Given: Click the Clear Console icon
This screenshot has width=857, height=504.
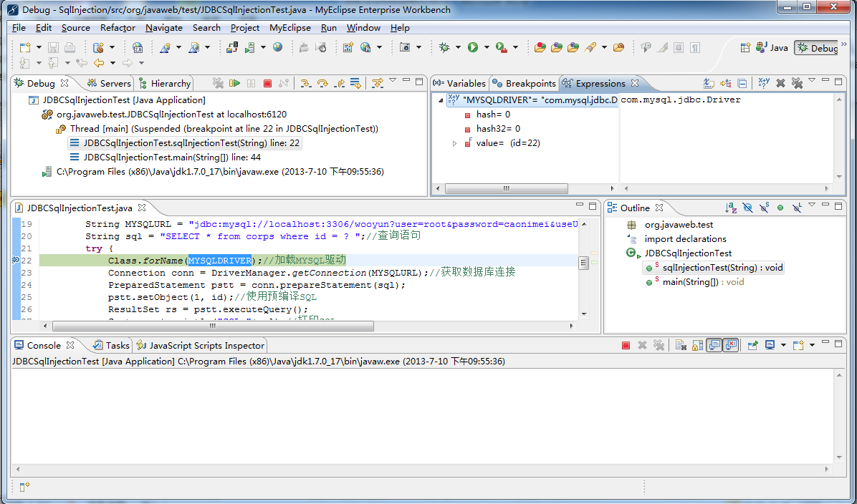Looking at the screenshot, I should [x=681, y=345].
